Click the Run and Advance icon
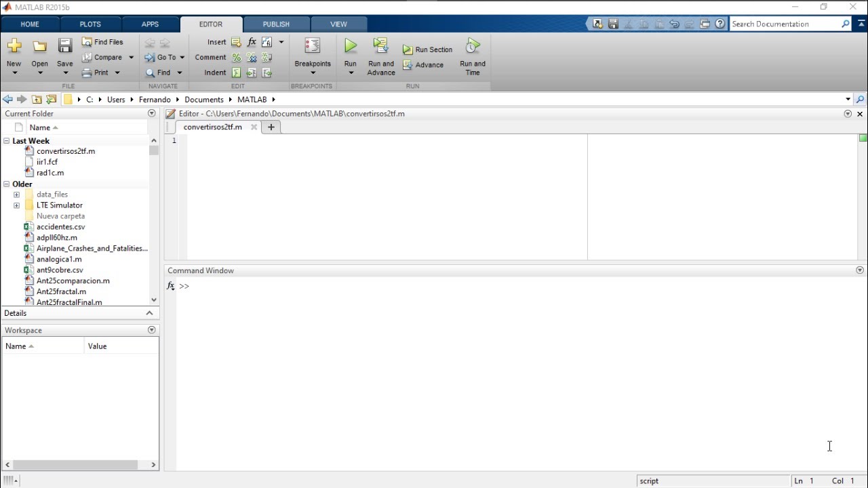Image resolution: width=868 pixels, height=488 pixels. 381,46
